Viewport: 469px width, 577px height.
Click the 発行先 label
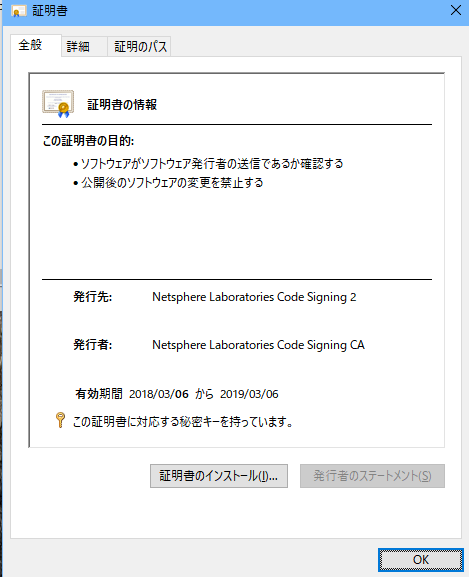click(x=93, y=297)
